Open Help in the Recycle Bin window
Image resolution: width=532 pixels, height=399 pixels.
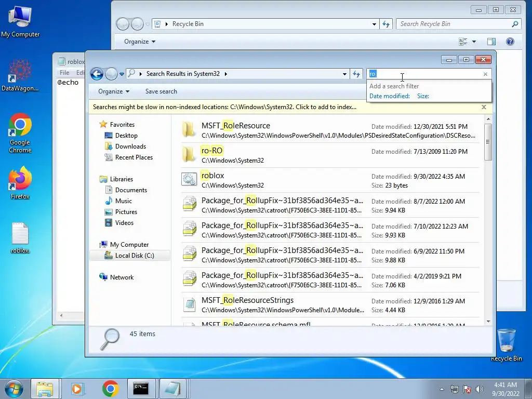tap(510, 42)
